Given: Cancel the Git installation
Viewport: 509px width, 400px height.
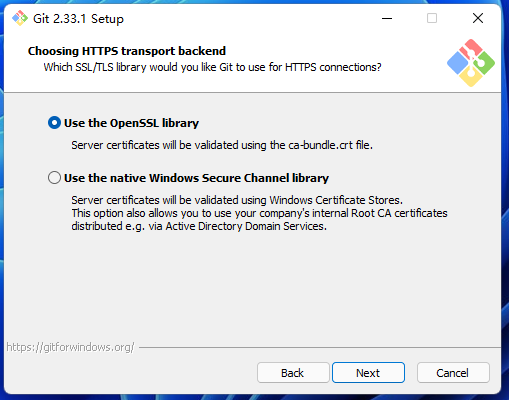Looking at the screenshot, I should 453,373.
